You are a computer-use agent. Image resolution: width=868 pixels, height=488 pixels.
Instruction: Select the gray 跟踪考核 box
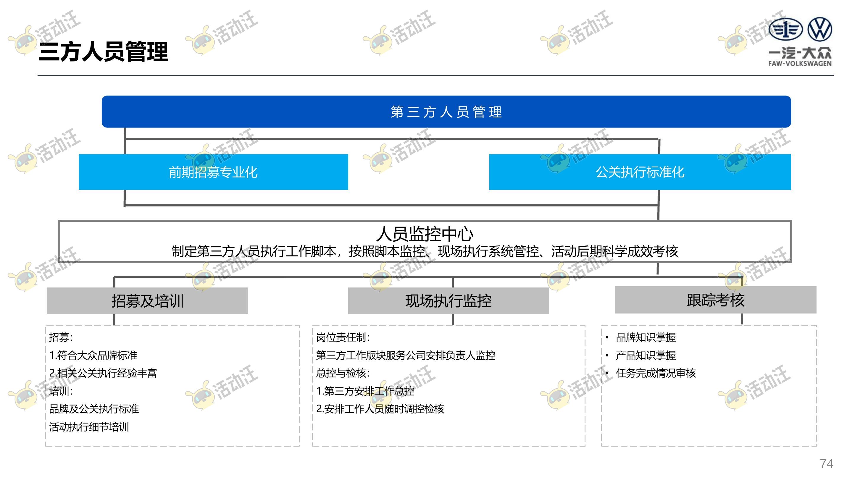[x=716, y=300]
